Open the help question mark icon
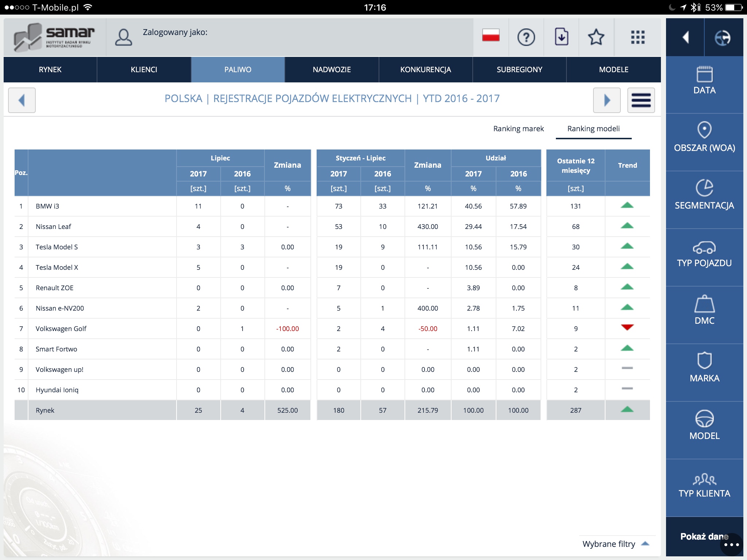Screen dimensions: 747x560 point(526,37)
